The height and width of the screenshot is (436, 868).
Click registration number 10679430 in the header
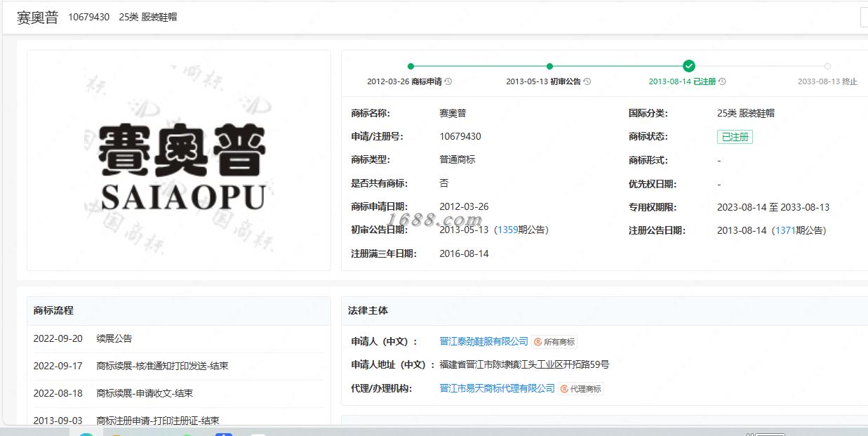pos(89,17)
